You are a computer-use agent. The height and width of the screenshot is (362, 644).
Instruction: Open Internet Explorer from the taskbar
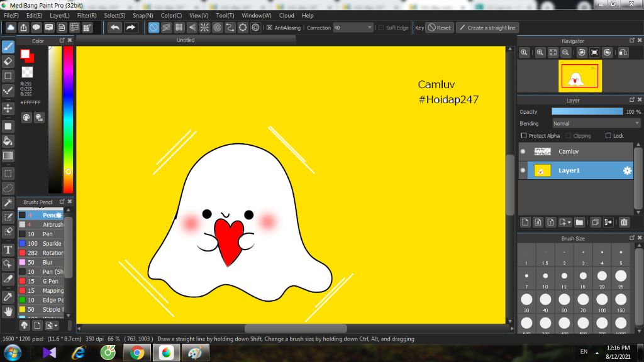[79, 353]
